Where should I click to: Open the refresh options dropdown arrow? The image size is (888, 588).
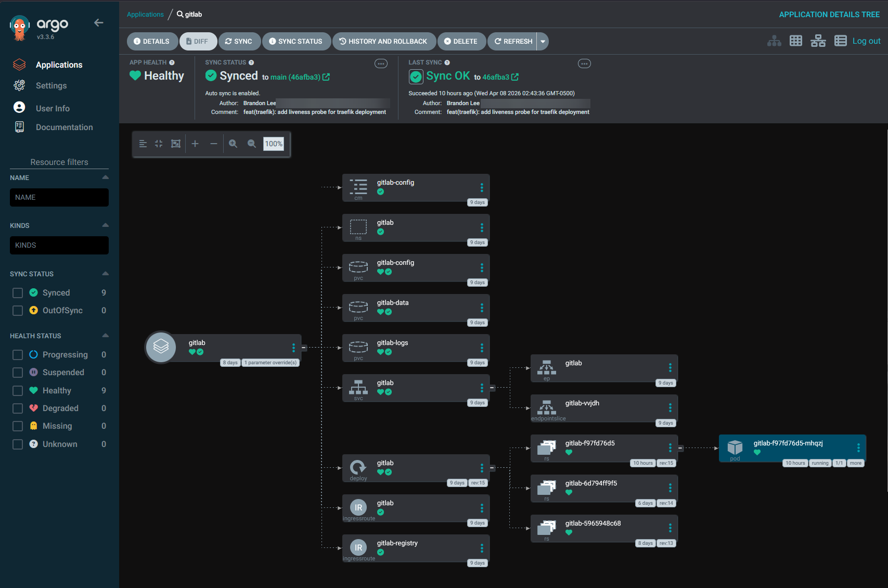pos(543,42)
